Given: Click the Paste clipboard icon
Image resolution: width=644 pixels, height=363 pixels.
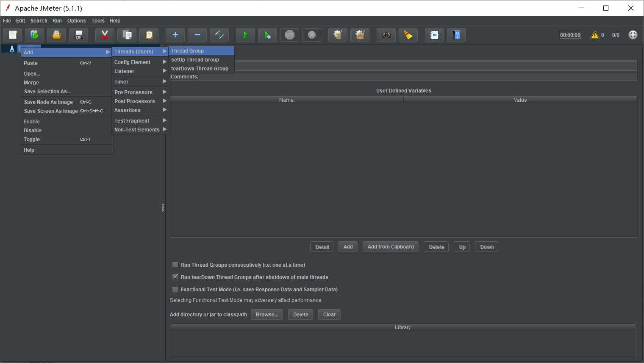Looking at the screenshot, I should tap(149, 35).
